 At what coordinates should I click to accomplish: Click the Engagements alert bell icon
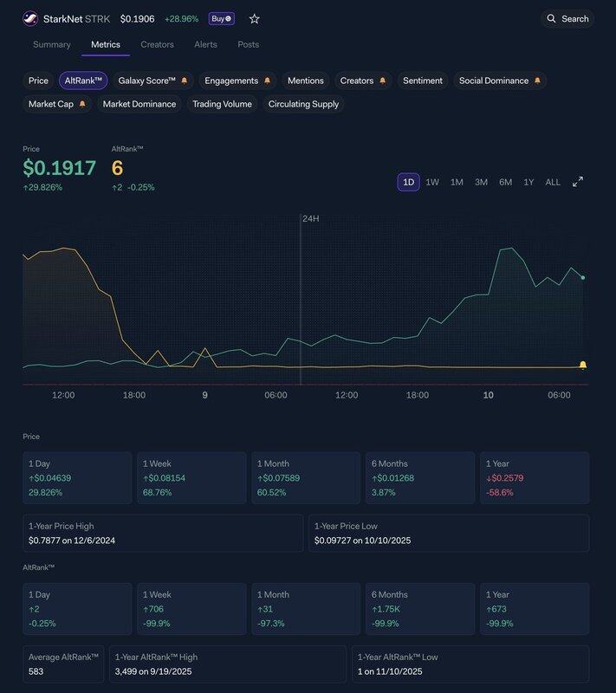(x=267, y=81)
